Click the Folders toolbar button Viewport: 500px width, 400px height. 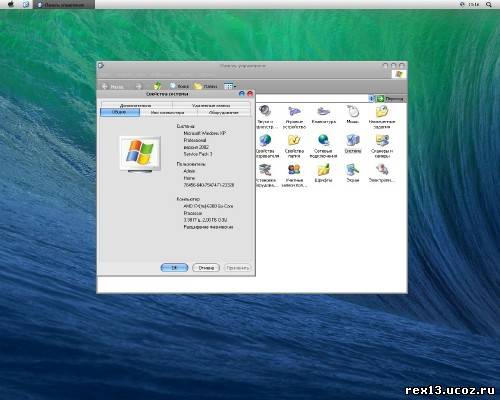click(x=206, y=86)
